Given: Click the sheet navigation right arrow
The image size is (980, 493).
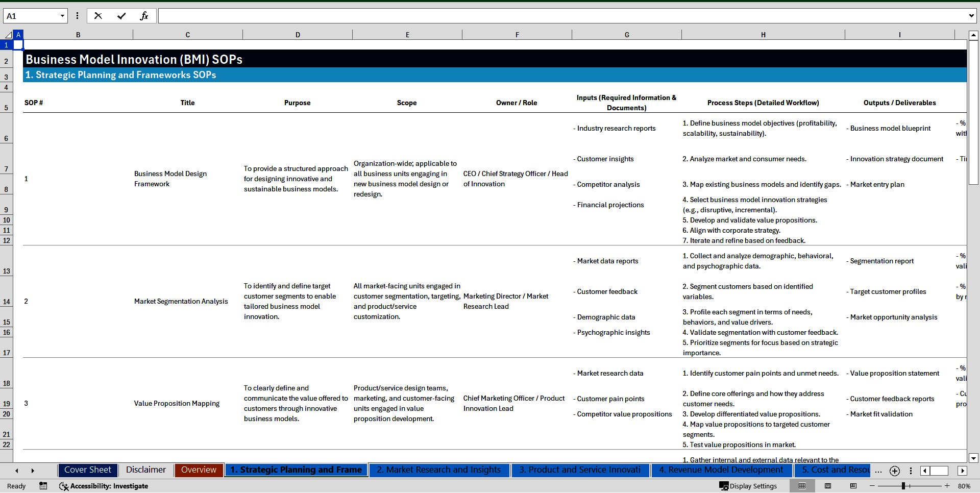Looking at the screenshot, I should (33, 471).
